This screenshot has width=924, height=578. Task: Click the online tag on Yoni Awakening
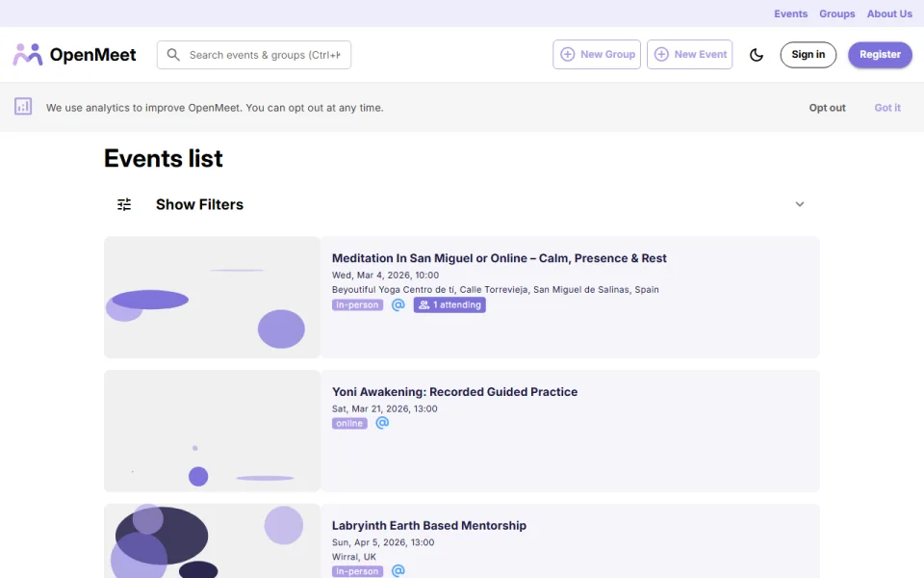349,424
